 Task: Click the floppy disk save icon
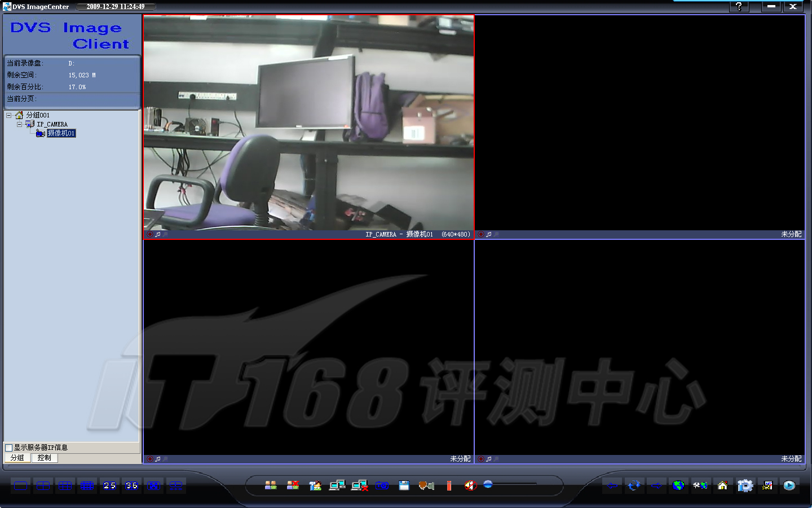(404, 485)
